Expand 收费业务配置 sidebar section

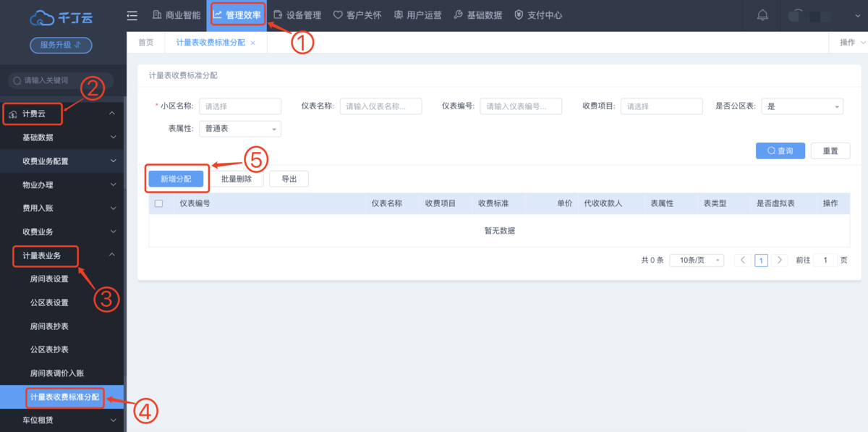click(62, 161)
